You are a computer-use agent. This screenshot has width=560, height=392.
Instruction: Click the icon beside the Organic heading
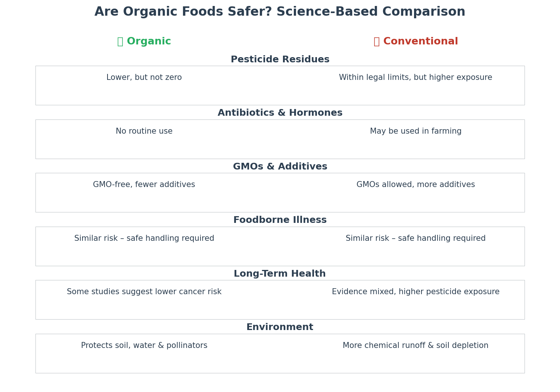[120, 42]
